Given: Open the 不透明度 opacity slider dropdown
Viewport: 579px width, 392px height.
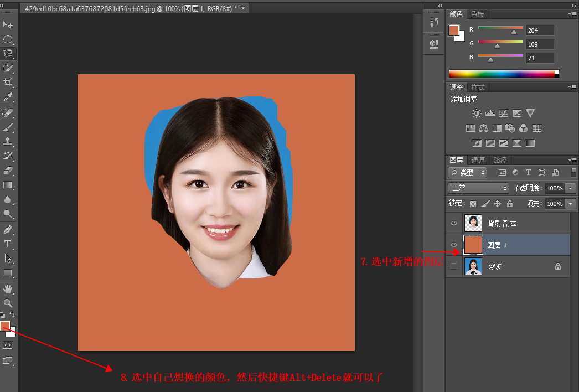Looking at the screenshot, I should 571,188.
